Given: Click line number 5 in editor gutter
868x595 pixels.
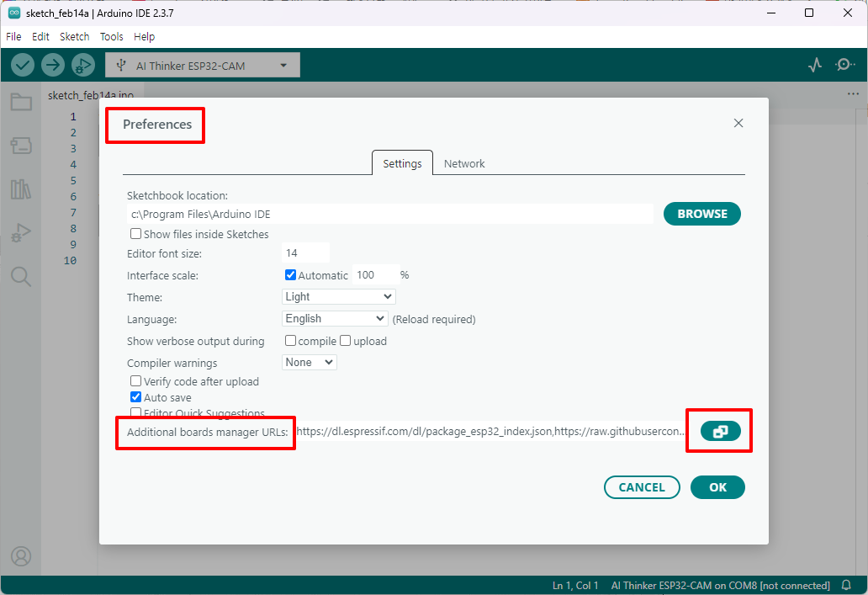Looking at the screenshot, I should 73,181.
